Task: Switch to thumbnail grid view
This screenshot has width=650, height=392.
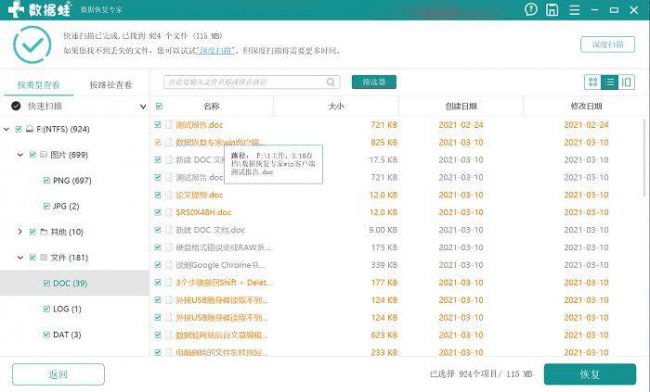Action: coord(593,82)
